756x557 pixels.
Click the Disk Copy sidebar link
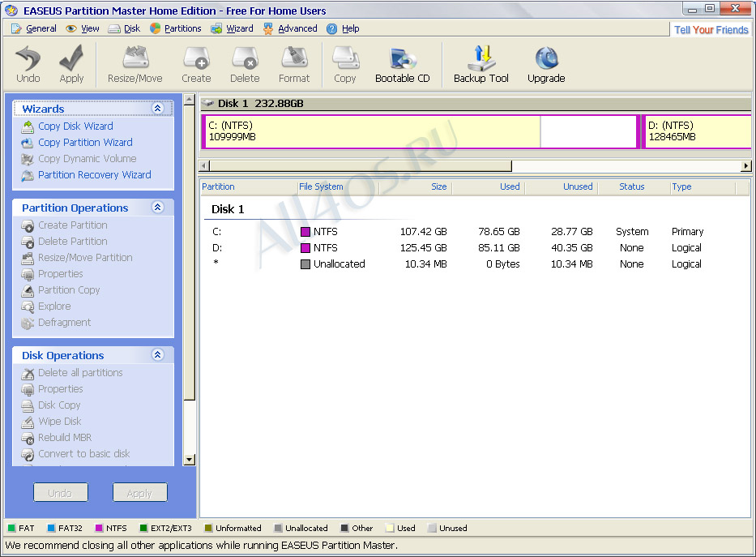[x=59, y=405]
